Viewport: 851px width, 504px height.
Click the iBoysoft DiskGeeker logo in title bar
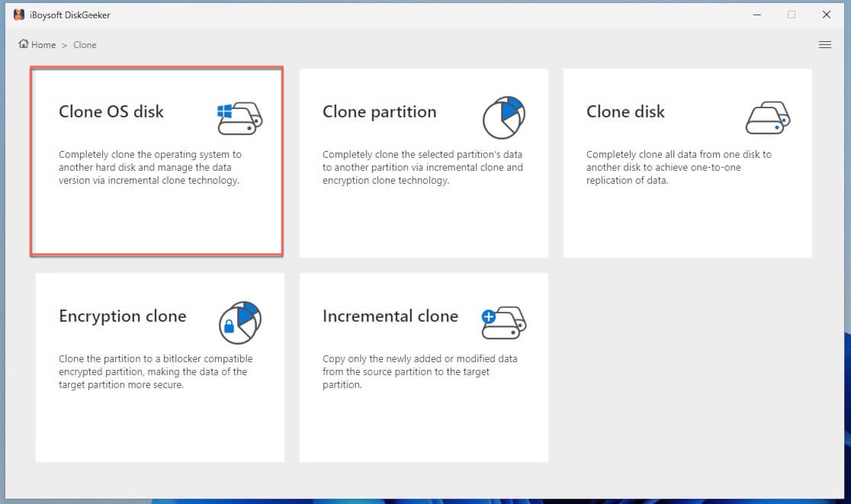[x=19, y=14]
